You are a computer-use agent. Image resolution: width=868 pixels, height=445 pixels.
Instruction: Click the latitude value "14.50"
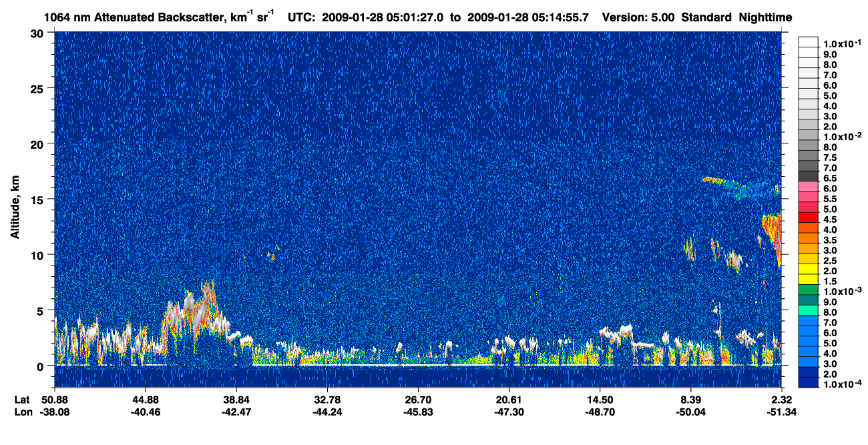600,399
